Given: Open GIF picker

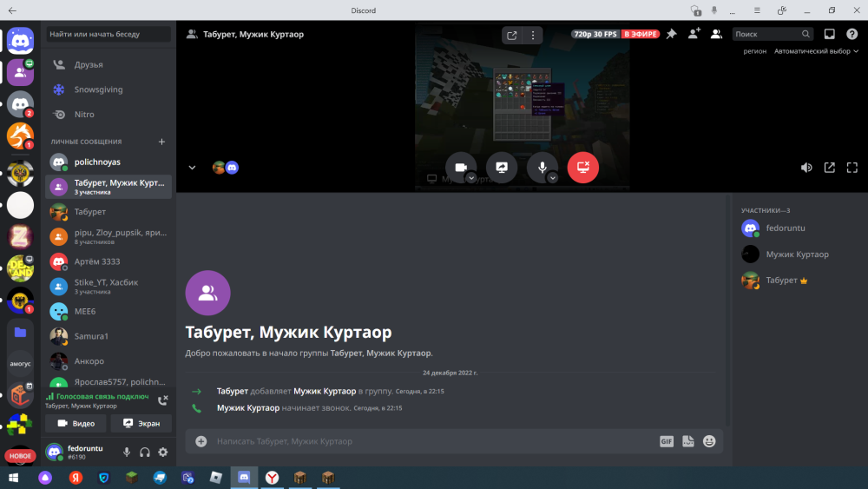Looking at the screenshot, I should coord(667,441).
